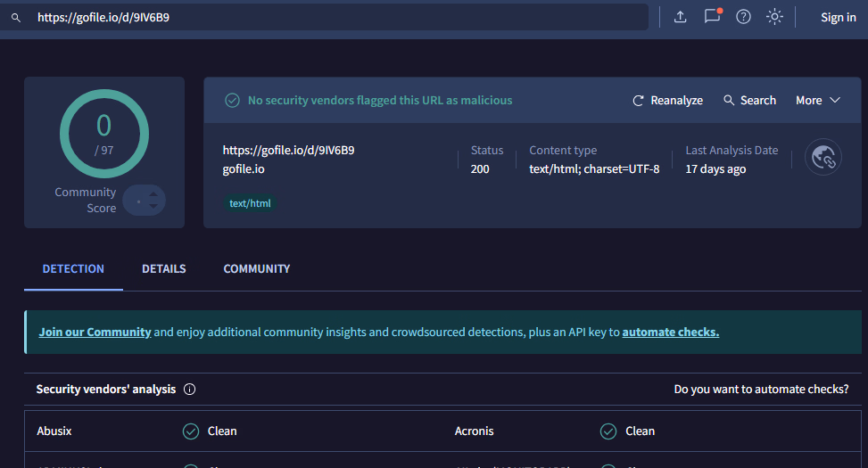Click the text/html tag chip

[x=251, y=203]
